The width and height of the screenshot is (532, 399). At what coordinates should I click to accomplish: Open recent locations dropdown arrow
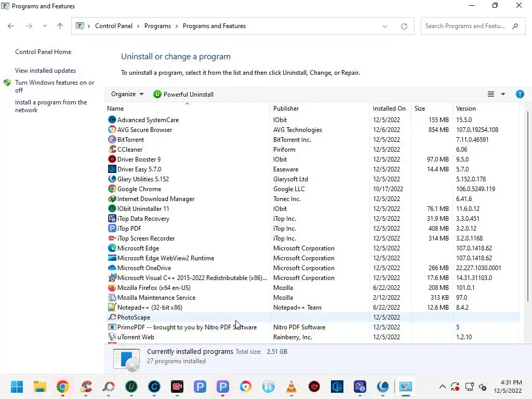[x=45, y=26]
